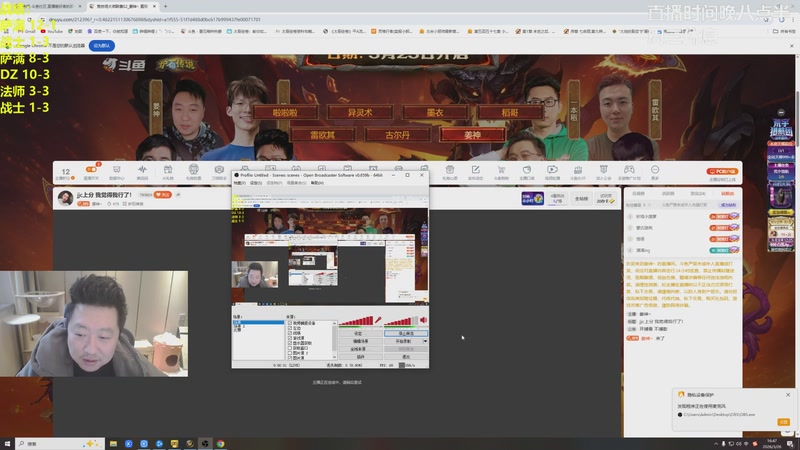Click the Windows taskbar search box

[60, 444]
